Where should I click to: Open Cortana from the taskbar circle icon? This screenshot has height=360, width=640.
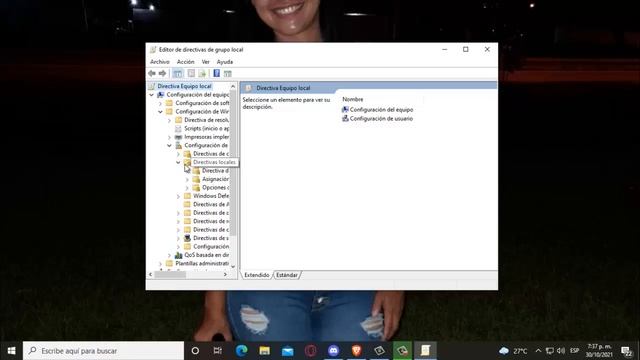click(x=195, y=351)
